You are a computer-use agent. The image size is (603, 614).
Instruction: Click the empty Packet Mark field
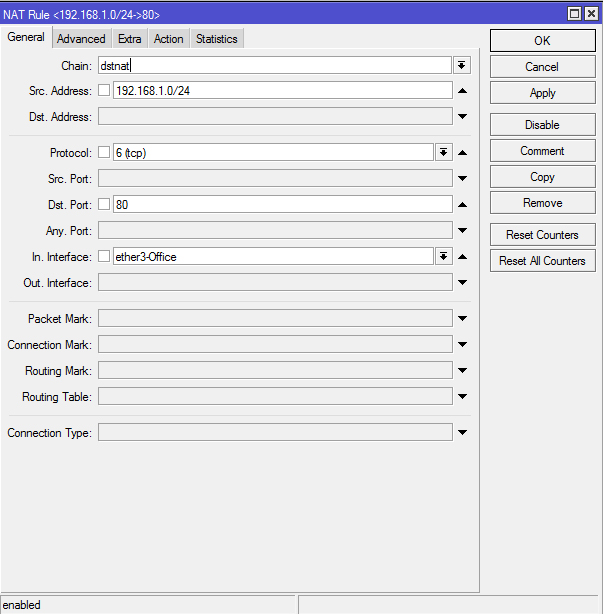275,318
